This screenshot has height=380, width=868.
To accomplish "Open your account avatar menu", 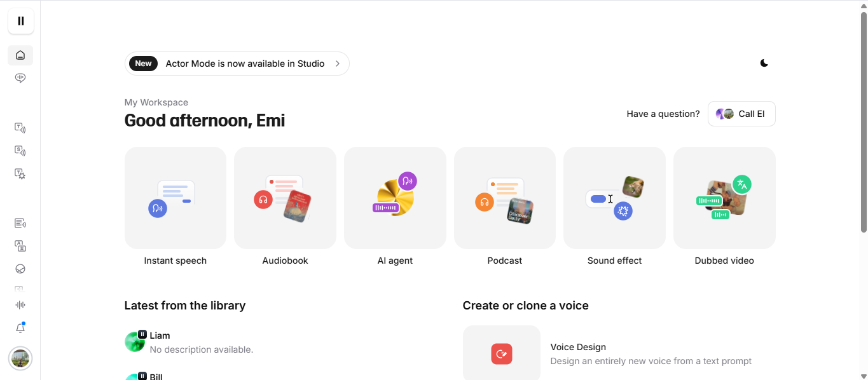I will [20, 358].
